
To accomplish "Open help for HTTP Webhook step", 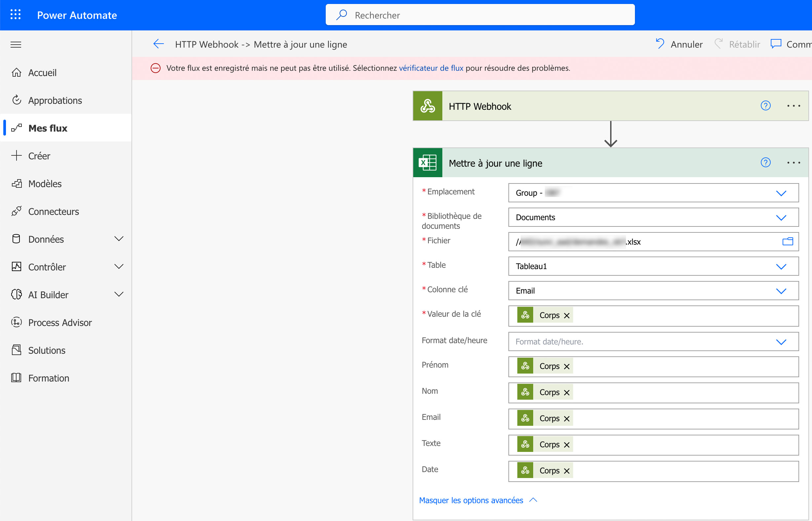I will point(765,106).
